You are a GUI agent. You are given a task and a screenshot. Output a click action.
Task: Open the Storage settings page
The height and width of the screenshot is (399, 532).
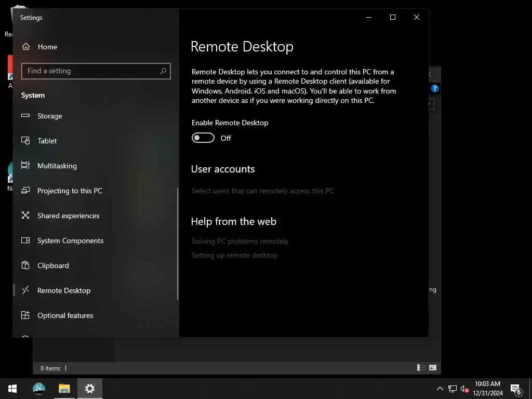click(x=95, y=116)
